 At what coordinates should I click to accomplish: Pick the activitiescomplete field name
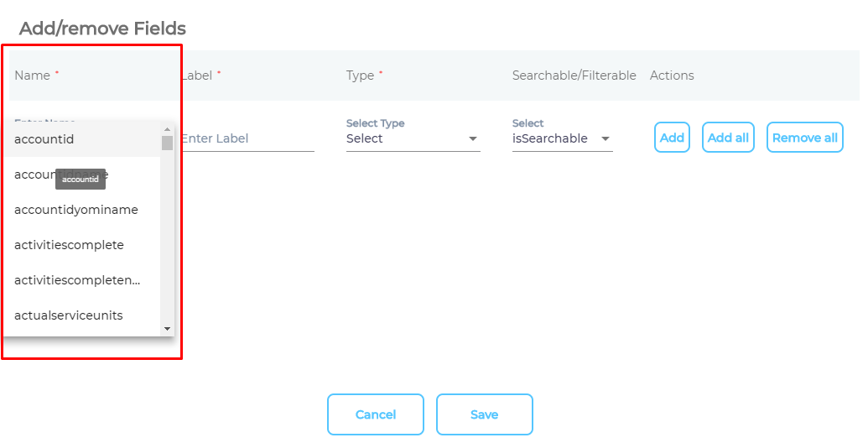[69, 245]
